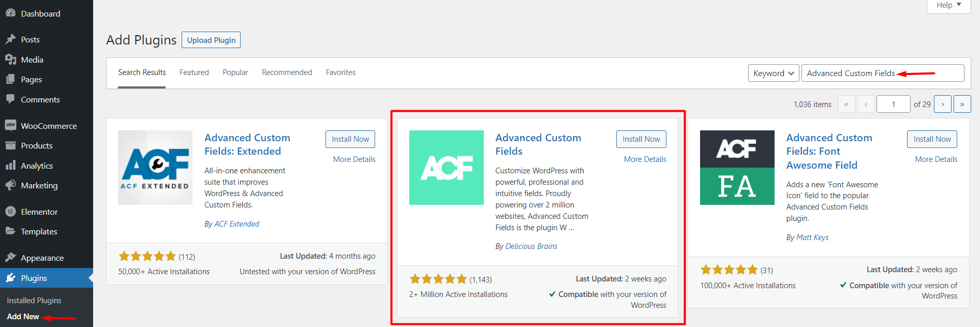Click the Pages icon
The height and width of the screenshot is (327, 980).
(12, 79)
